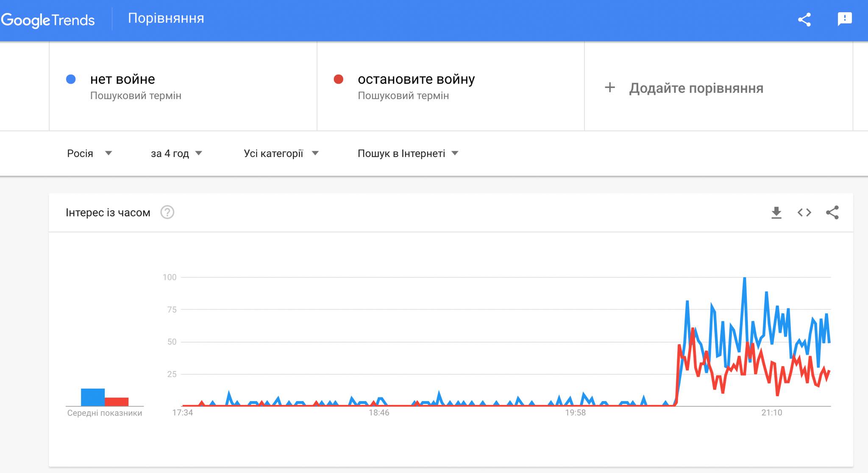
Task: Click the Порівняння header title
Action: [x=166, y=18]
